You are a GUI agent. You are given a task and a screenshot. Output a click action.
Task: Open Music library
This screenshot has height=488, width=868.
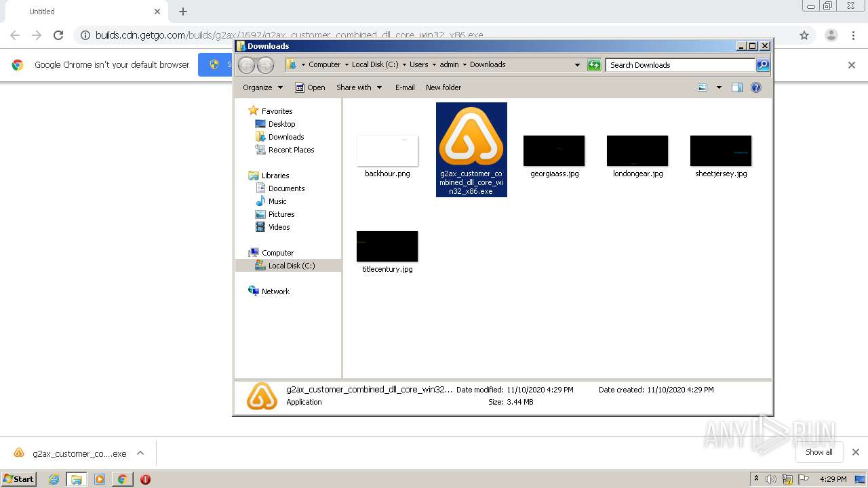pos(271,201)
